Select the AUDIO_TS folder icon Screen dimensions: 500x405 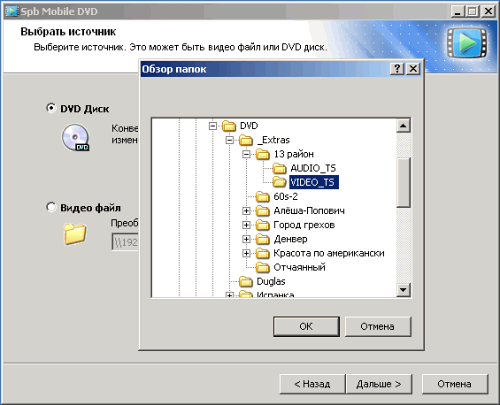tap(279, 168)
